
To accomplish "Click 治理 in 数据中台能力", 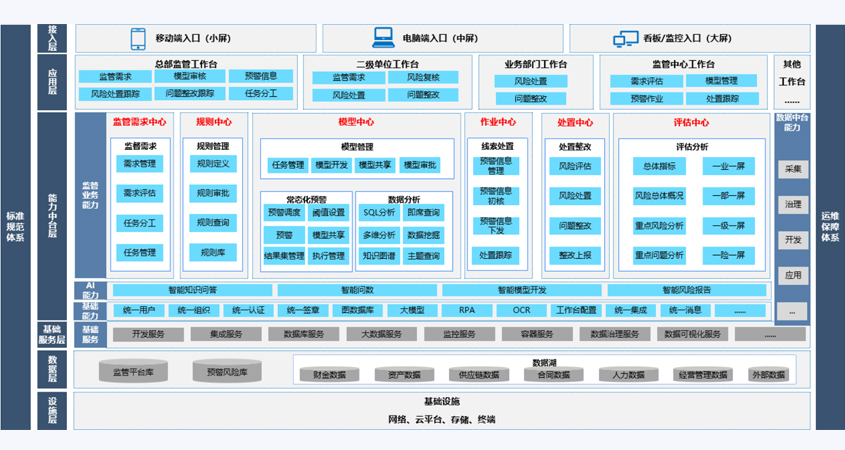I will click(x=793, y=204).
